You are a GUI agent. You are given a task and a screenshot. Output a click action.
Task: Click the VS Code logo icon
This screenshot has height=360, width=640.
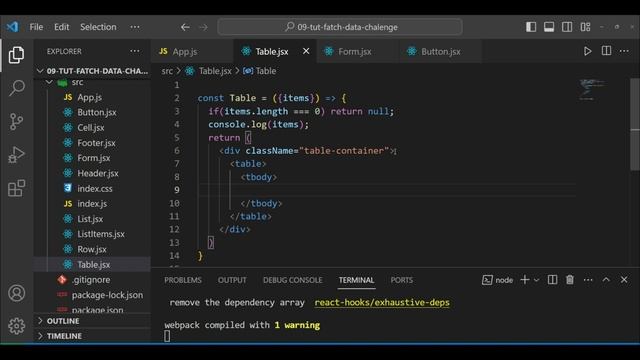(12, 27)
